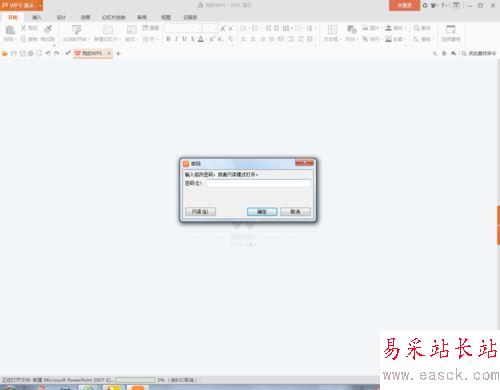Click the Copy icon in clipboard group
The width and height of the screenshot is (500, 390).
pos(23,39)
